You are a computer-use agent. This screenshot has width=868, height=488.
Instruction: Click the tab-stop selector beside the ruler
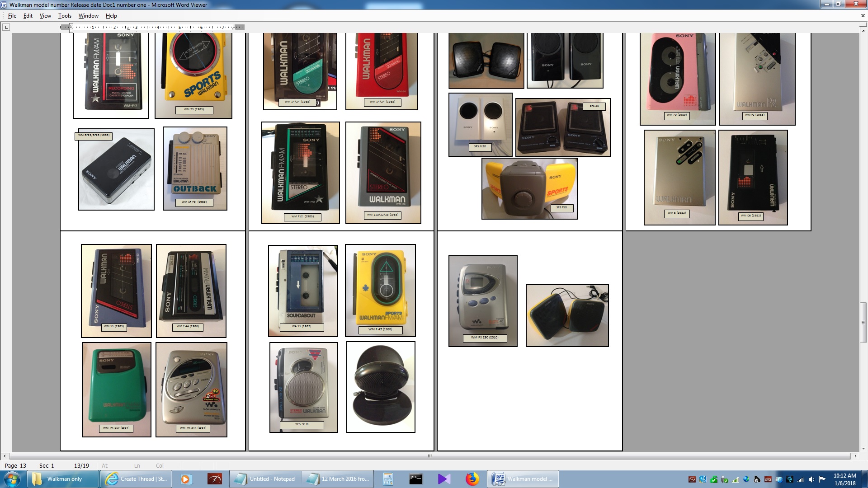(x=6, y=28)
